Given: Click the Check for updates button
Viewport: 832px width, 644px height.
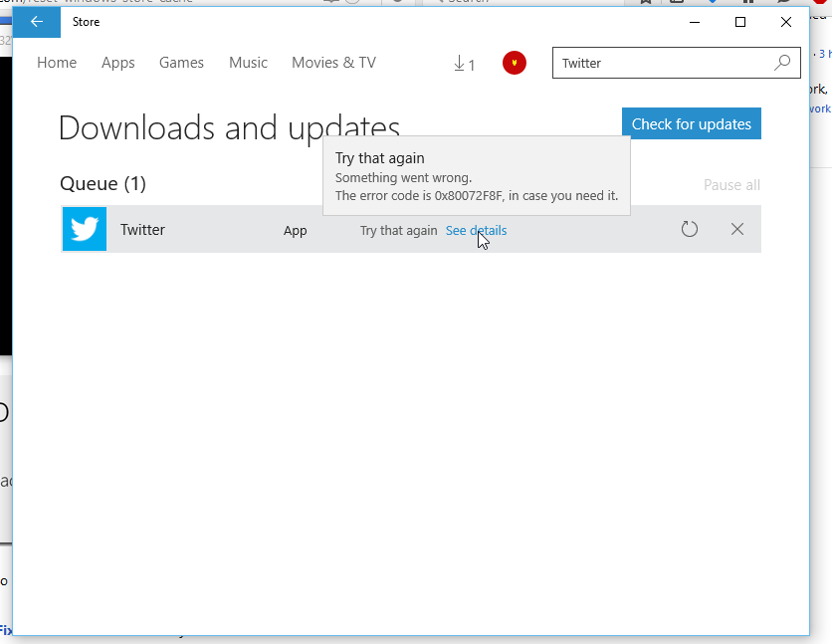Looking at the screenshot, I should coord(692,123).
